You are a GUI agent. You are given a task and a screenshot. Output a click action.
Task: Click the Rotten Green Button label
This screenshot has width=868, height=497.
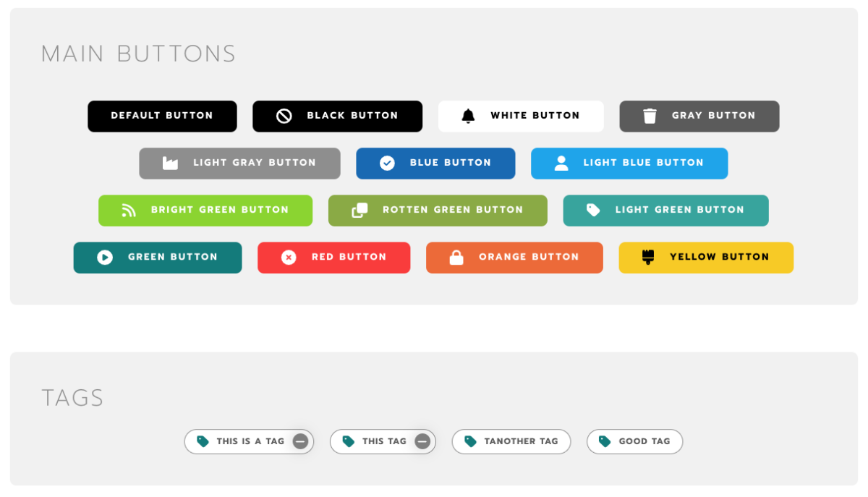click(453, 210)
